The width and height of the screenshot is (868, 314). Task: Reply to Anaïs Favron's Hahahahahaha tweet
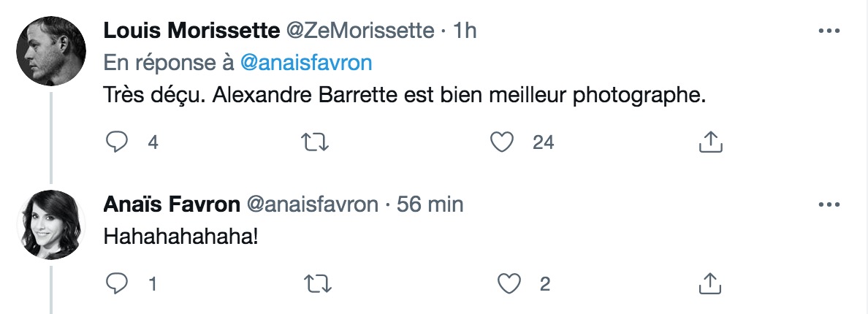(x=117, y=283)
